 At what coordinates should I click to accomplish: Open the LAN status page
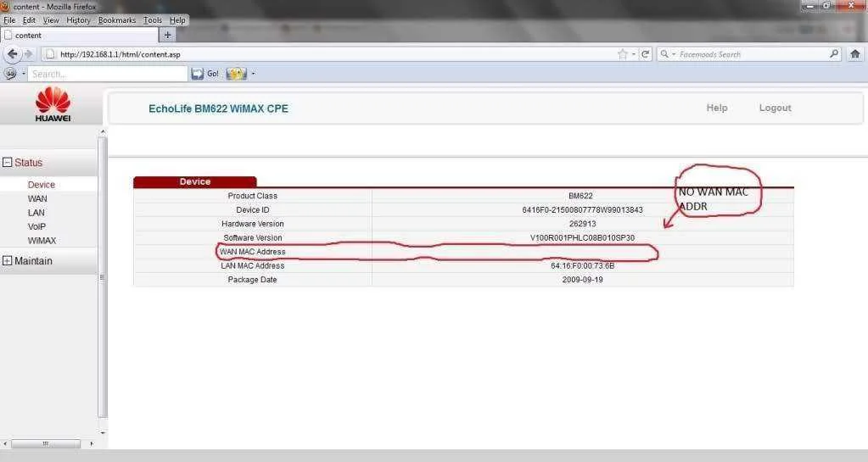36,213
